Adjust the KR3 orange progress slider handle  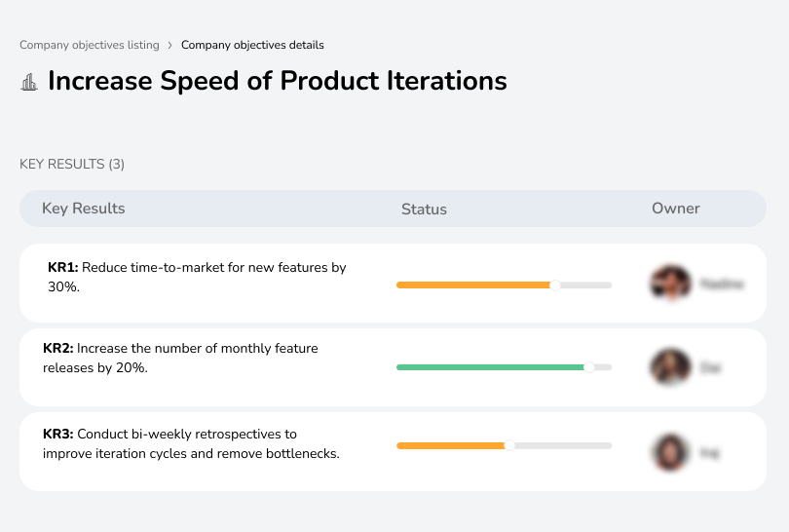click(509, 445)
